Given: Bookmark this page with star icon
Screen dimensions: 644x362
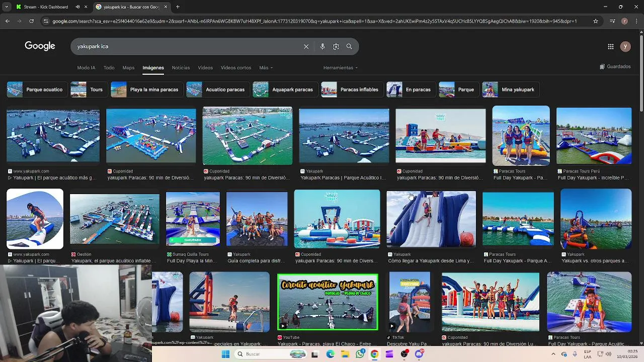Looking at the screenshot, I should click(596, 21).
